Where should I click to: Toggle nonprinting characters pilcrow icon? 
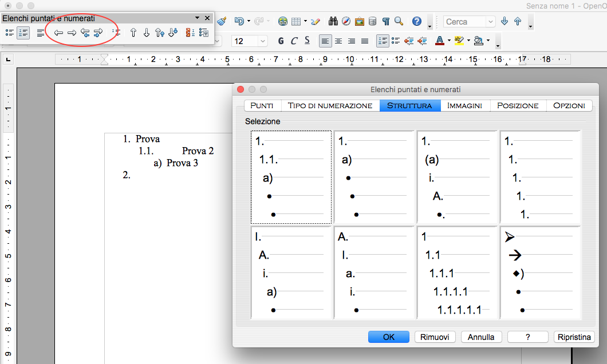pos(385,21)
